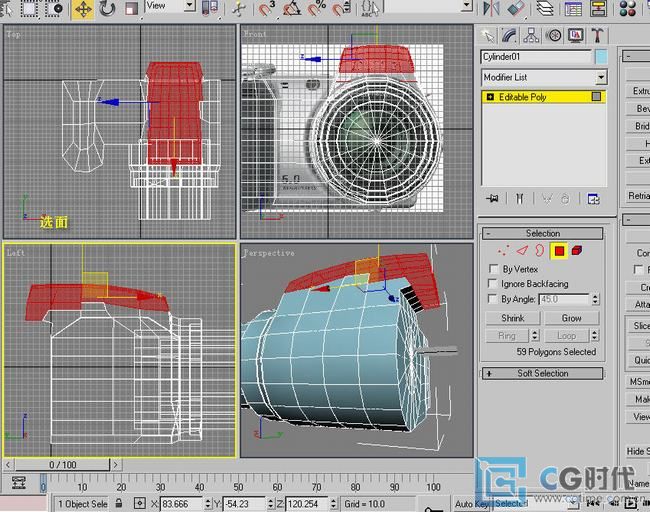Select Border sub-object level

pos(539,250)
